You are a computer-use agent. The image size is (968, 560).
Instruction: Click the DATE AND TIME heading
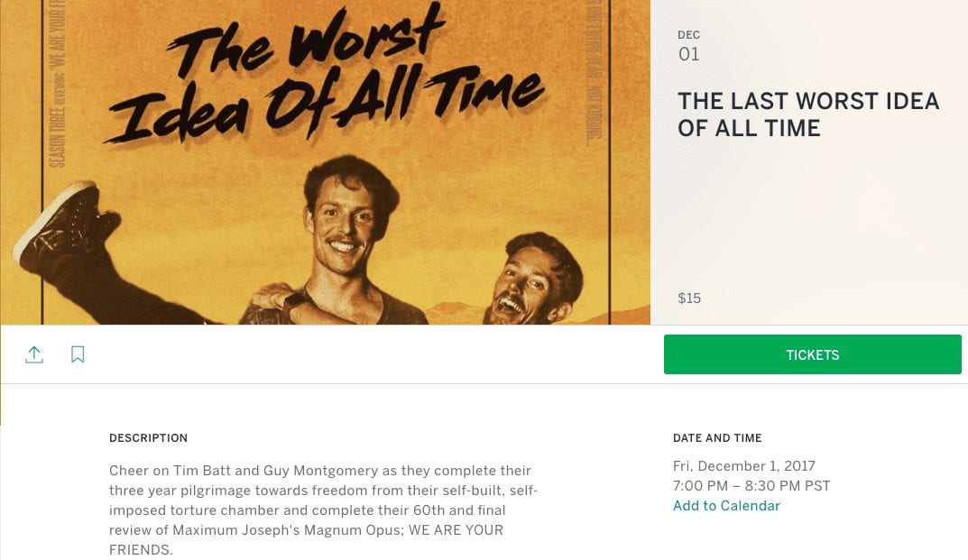tap(717, 438)
